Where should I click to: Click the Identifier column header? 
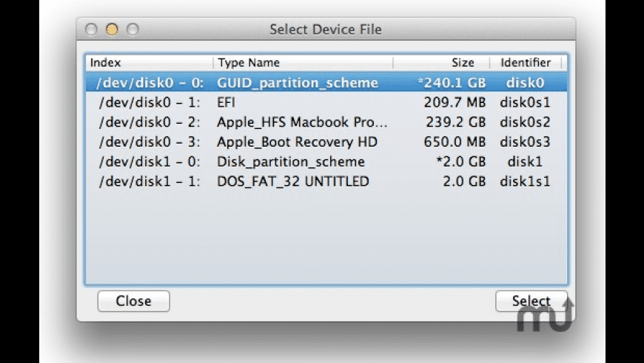pos(525,63)
